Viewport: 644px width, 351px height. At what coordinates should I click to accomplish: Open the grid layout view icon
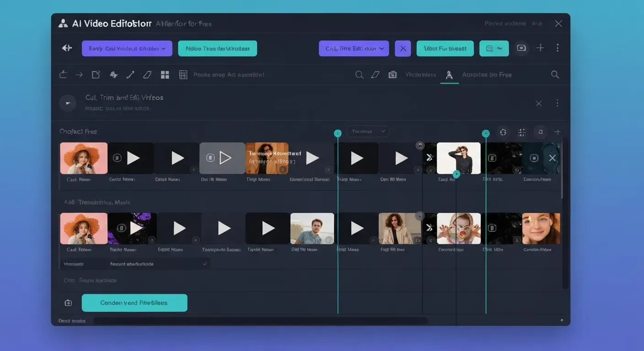click(165, 74)
